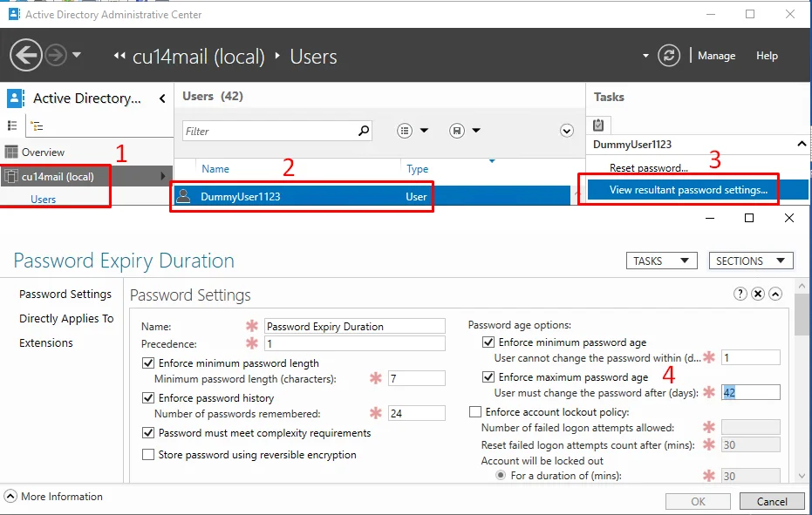Go to Password Settings section

tap(65, 294)
